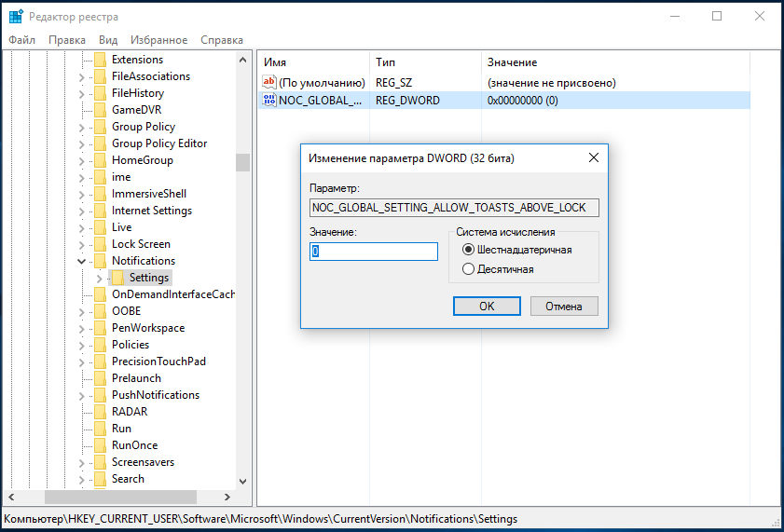
Task: Expand the Group Policy tree node
Action: coord(81,128)
